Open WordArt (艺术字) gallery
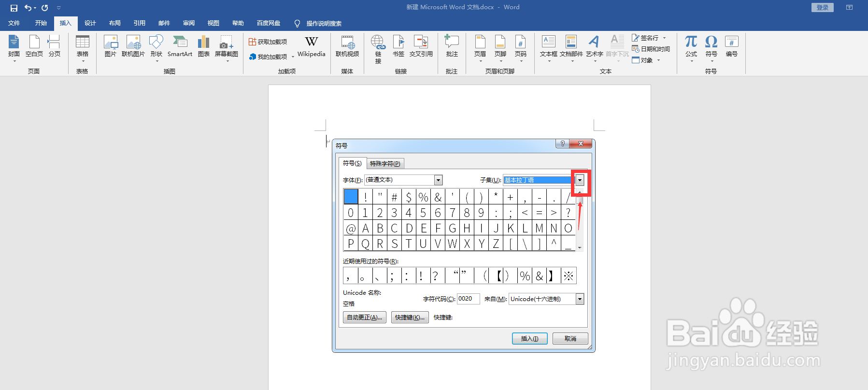The height and width of the screenshot is (390, 868). click(595, 48)
